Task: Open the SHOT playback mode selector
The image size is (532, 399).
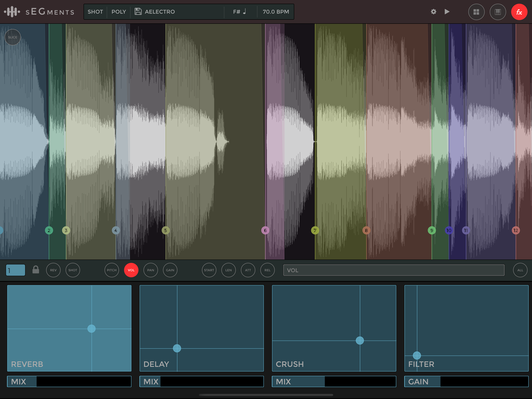Action: pos(95,11)
